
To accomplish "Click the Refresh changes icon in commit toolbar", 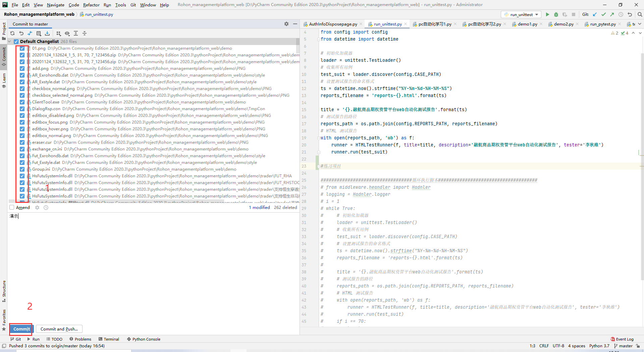I will coord(12,33).
